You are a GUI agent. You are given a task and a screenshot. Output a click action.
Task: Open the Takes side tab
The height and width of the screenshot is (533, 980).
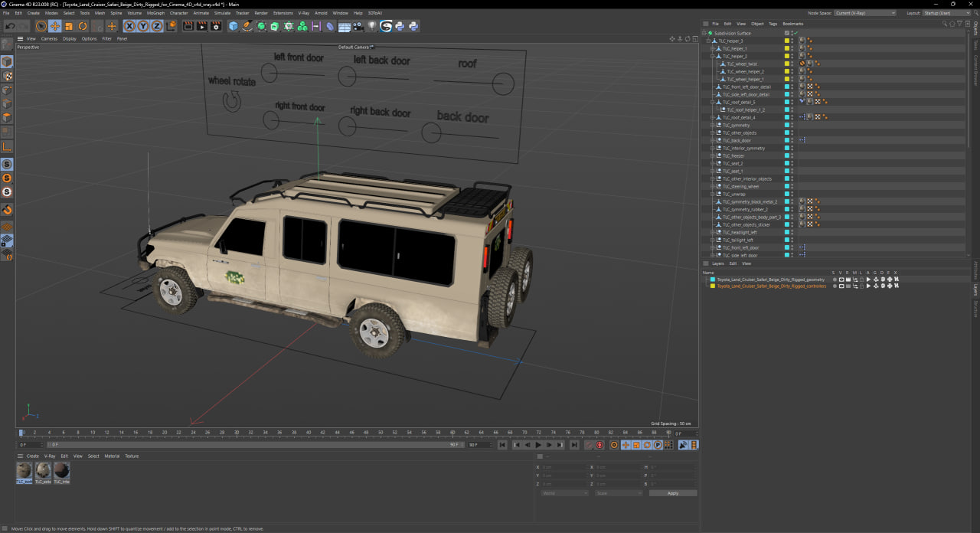[x=976, y=45]
